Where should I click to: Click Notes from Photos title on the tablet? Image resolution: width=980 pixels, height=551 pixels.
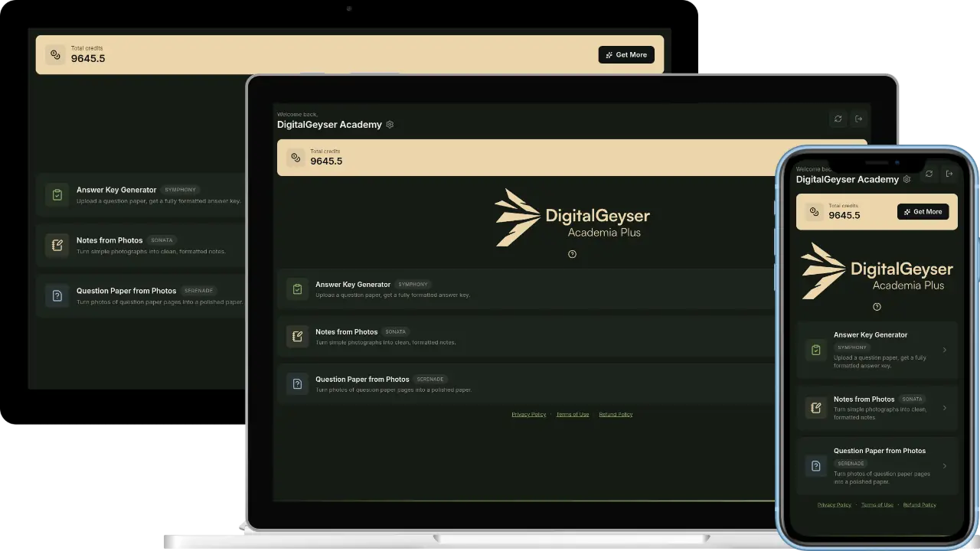tap(109, 240)
